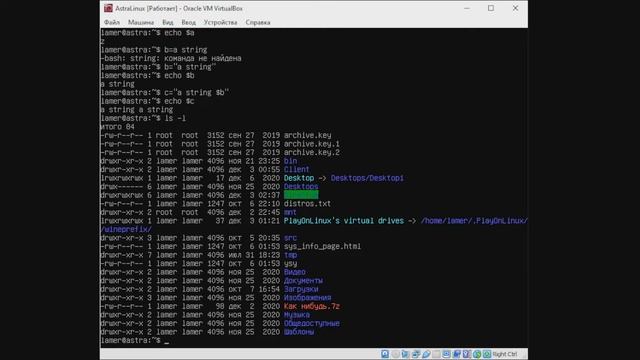Image resolution: width=640 pixels, height=360 pixels.
Task: Click the CPU virtualization features status icon
Action: pos(467,354)
